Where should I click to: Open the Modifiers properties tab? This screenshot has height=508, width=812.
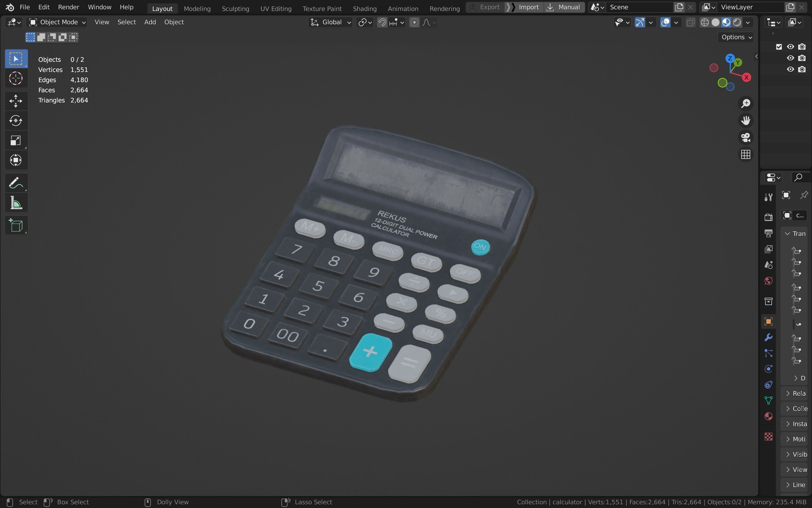pyautogui.click(x=768, y=337)
